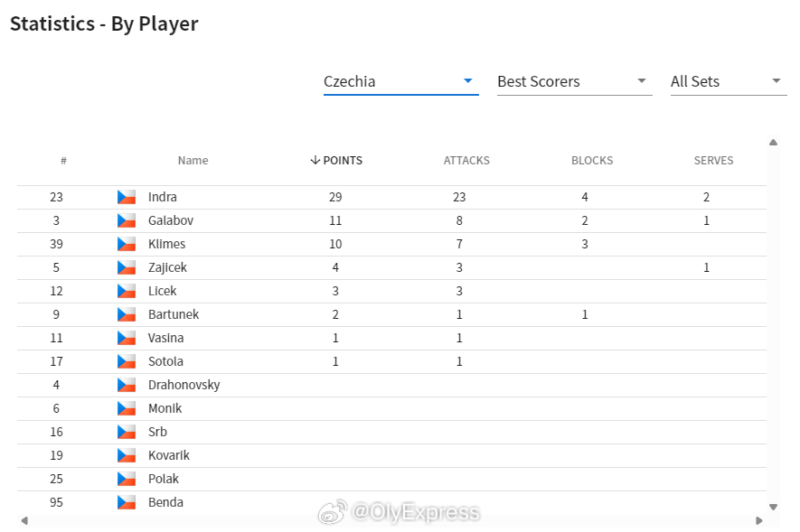This screenshot has width=800, height=532.
Task: Sort by the ATTACKS column header
Action: tap(466, 161)
